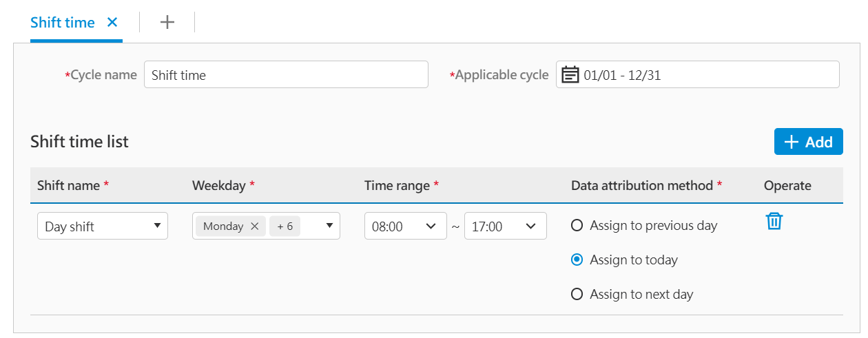Add a new cycle tab with plus icon
Viewport: 868px width, 338px height.
(x=167, y=22)
